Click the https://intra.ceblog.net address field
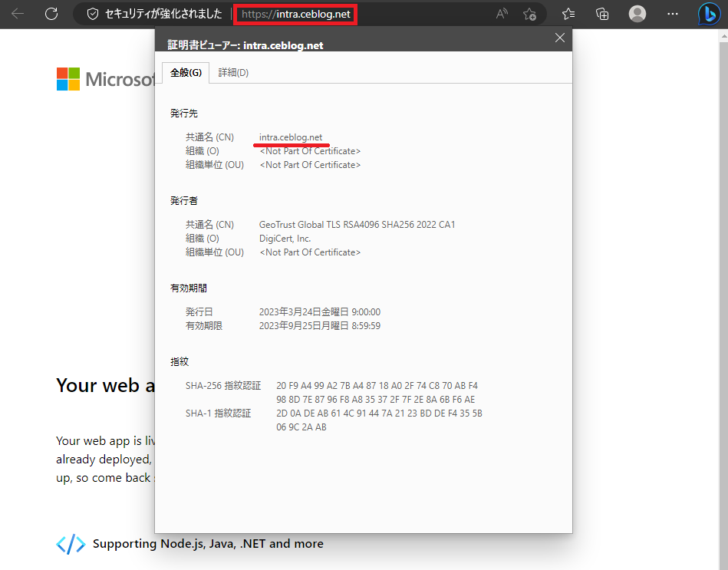728x570 pixels. 296,15
